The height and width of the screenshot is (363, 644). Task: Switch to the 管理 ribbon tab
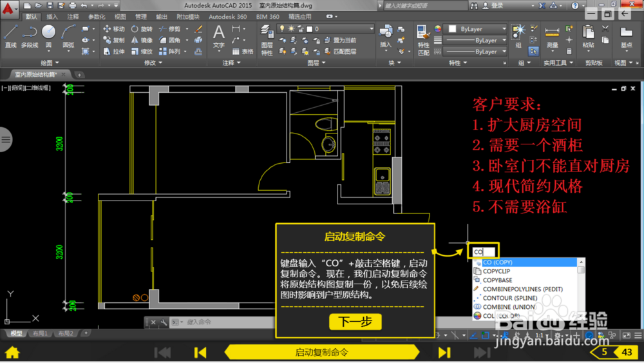141,17
